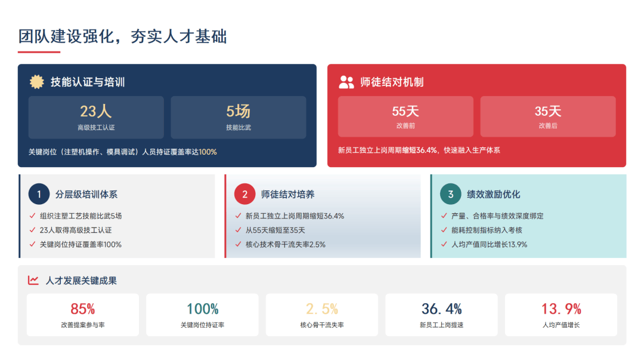The image size is (644, 363).
Task: Click the teal number 3 circle badge
Action: coord(450,194)
